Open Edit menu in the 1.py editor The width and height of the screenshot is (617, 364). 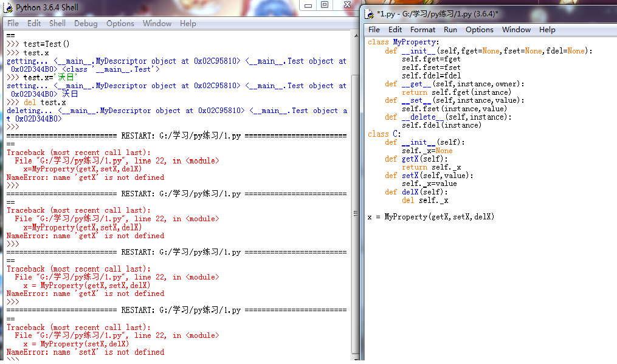coord(395,29)
